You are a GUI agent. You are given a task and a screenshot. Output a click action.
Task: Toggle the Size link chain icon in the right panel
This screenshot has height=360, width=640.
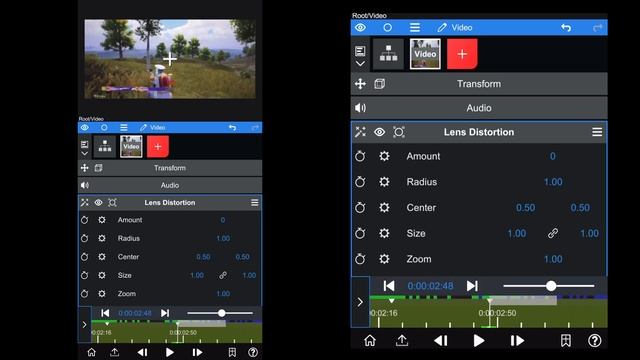[553, 233]
